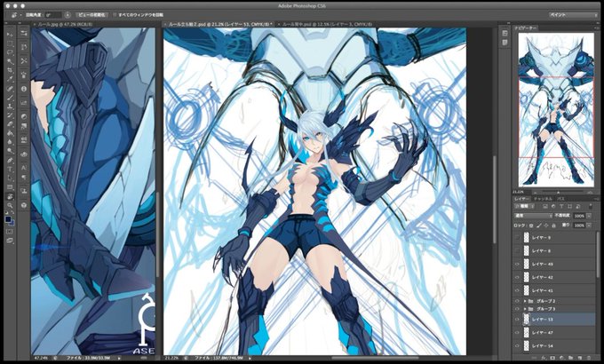Select the Quick Selection tool
This screenshot has width=604, height=364.
coord(10,61)
